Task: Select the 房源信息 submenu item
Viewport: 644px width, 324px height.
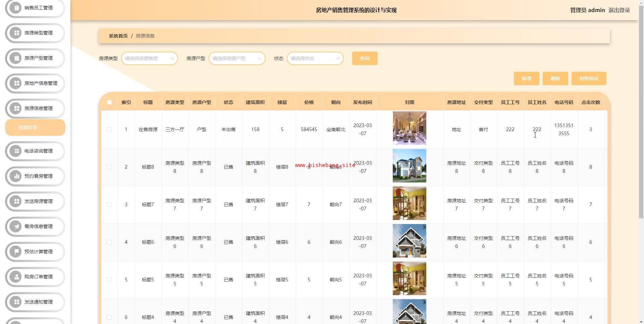Action: tap(35, 127)
